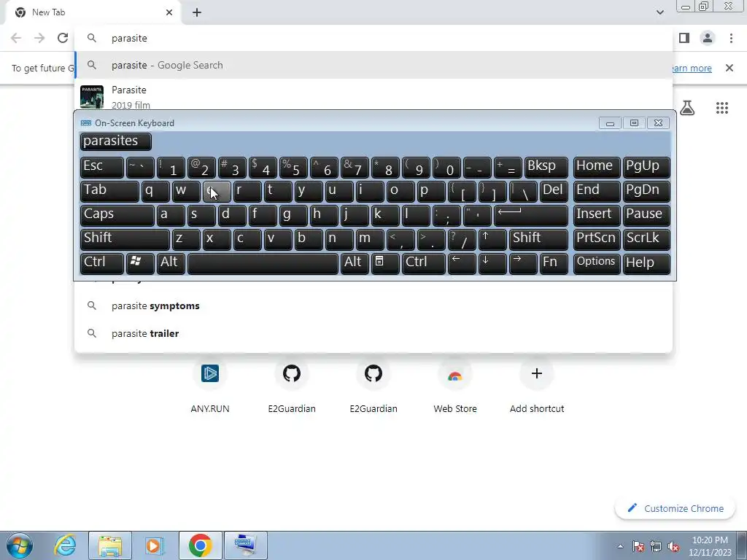Select 'parasite symptoms' suggestion
This screenshot has width=747, height=560.
(373, 306)
